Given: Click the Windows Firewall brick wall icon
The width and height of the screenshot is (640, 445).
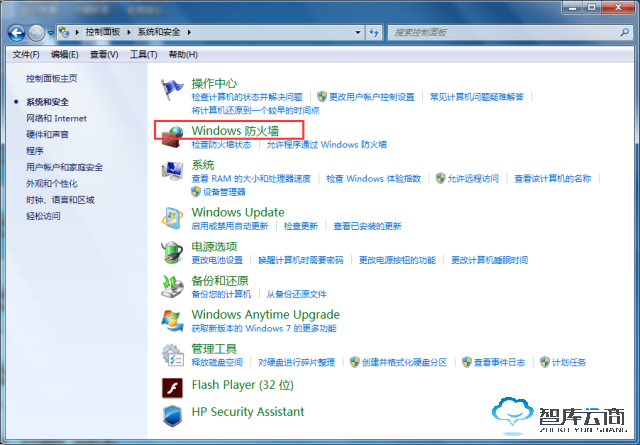Looking at the screenshot, I should 172,137.
